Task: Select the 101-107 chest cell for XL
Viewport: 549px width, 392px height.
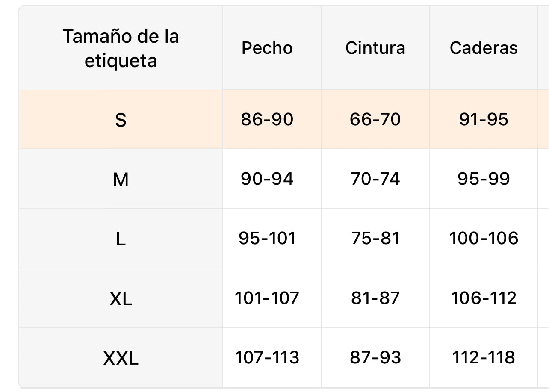Action: pos(267,298)
